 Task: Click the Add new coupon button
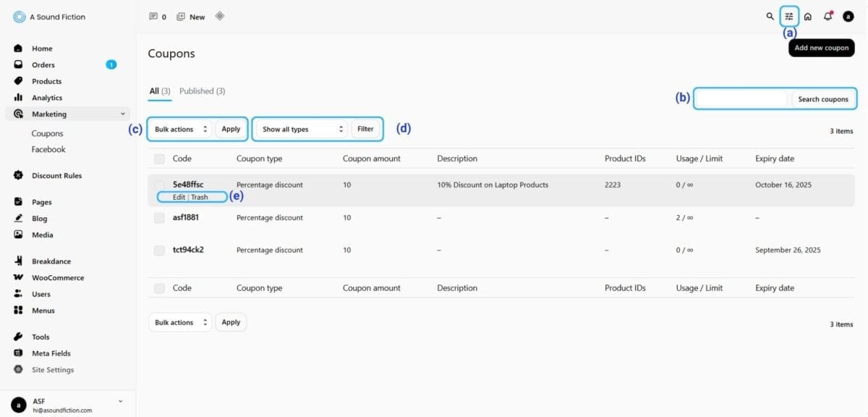coord(821,48)
